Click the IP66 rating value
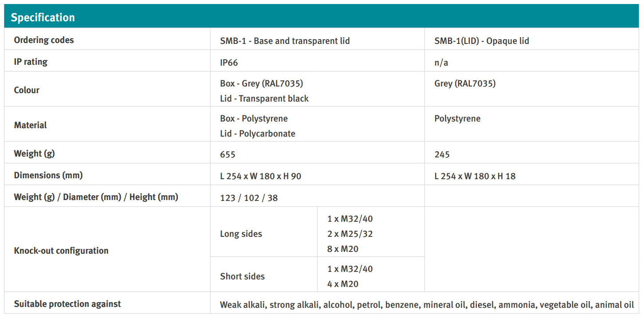The height and width of the screenshot is (318, 644). coord(229,63)
